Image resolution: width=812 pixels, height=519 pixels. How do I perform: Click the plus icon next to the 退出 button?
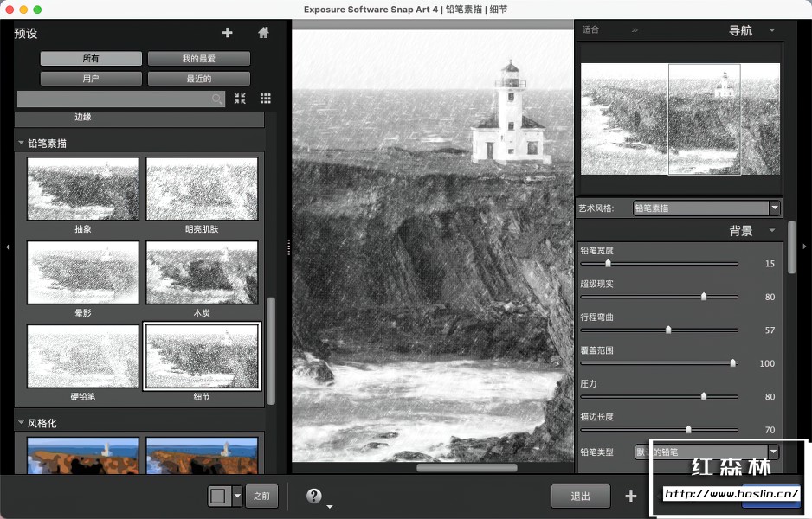[630, 496]
